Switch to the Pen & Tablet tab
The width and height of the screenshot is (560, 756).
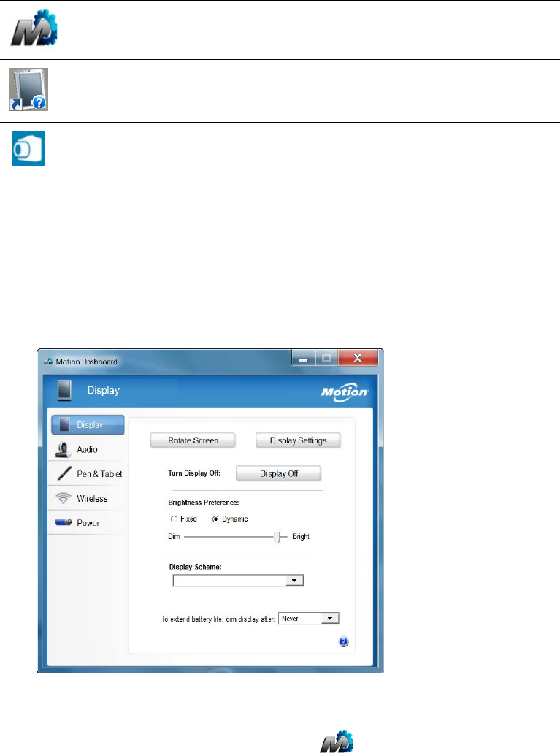point(87,474)
